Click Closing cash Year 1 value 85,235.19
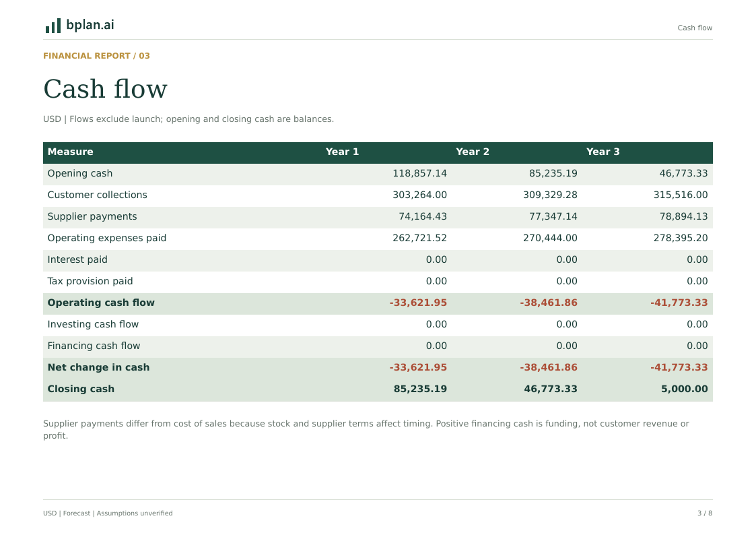 pos(421,389)
